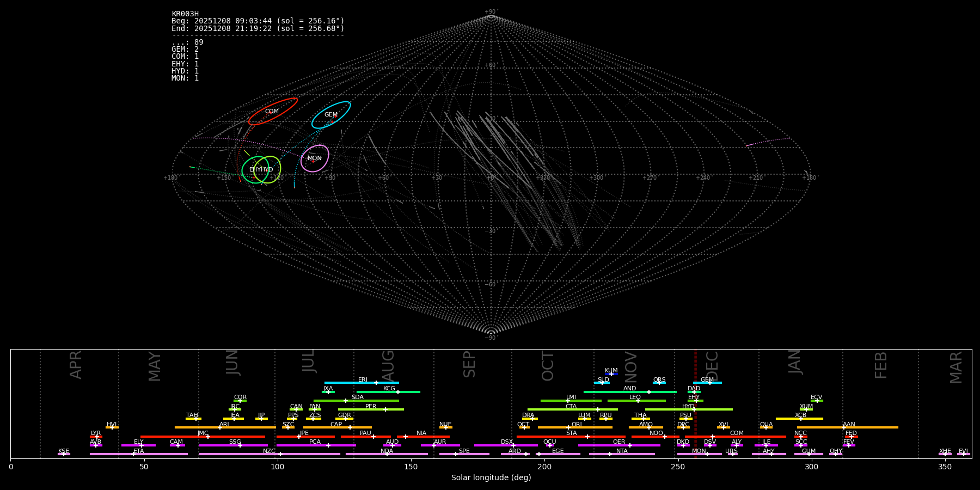This screenshot has height=490, width=980.
Task: Click the MAR month label
Action: 956,367
